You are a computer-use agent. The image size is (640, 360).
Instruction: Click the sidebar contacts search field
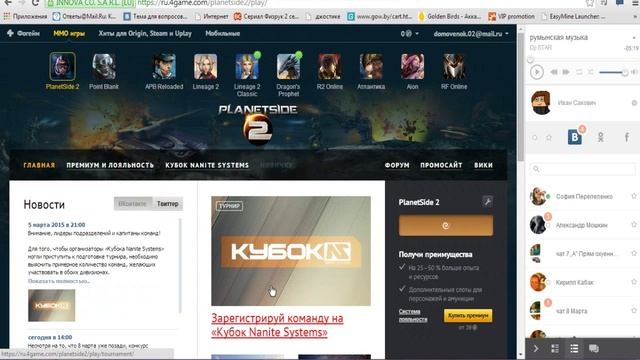[x=582, y=169]
